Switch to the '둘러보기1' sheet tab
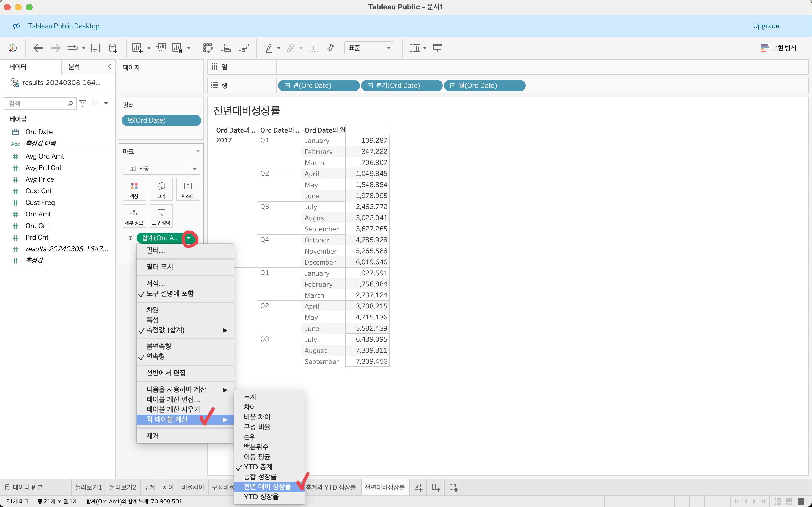The width and height of the screenshot is (812, 507). [x=88, y=487]
